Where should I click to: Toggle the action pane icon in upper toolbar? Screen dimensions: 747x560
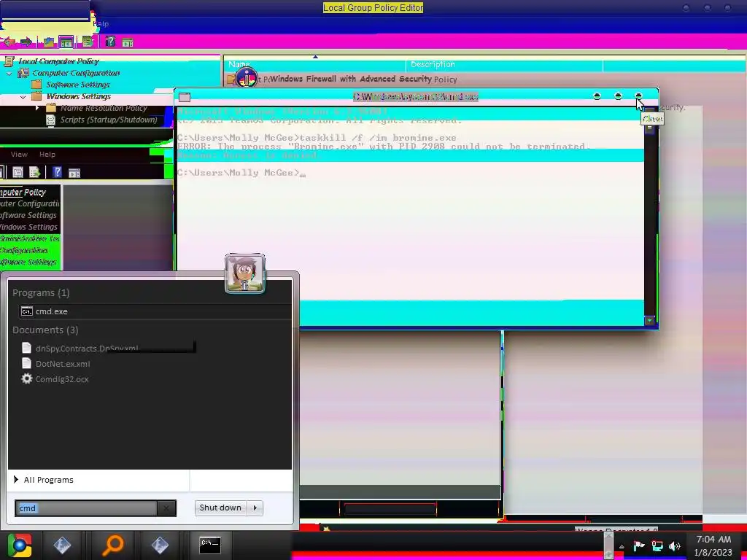pyautogui.click(x=128, y=42)
